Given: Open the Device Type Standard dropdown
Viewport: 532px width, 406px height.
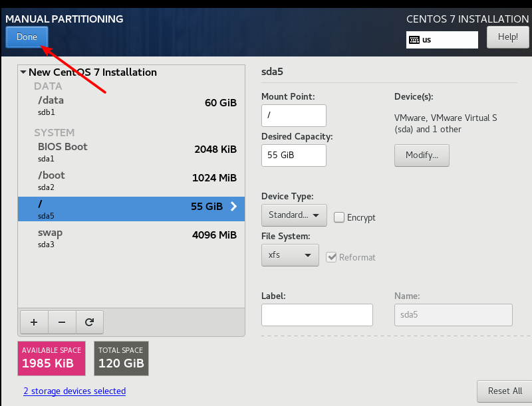Looking at the screenshot, I should click(x=294, y=215).
